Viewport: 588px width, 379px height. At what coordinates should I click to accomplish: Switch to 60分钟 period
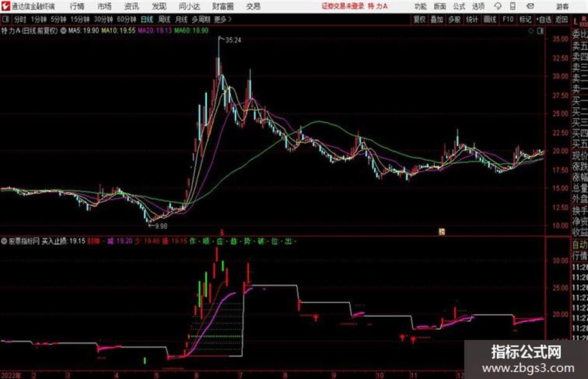click(127, 19)
